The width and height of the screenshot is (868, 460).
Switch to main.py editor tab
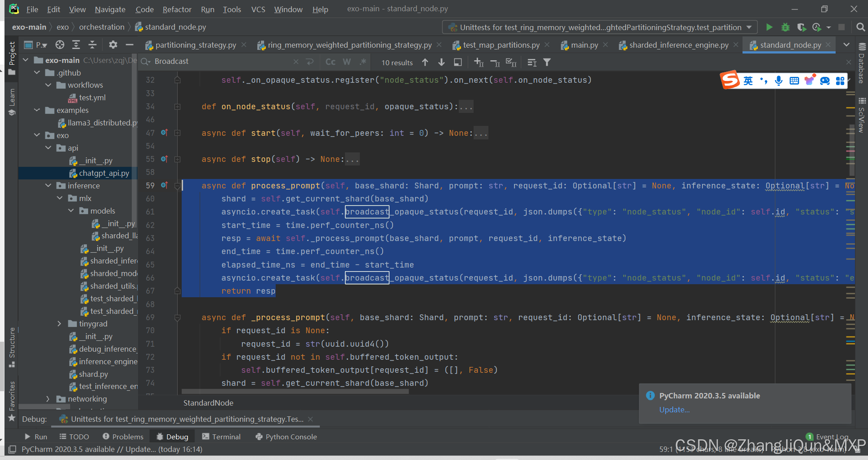584,45
